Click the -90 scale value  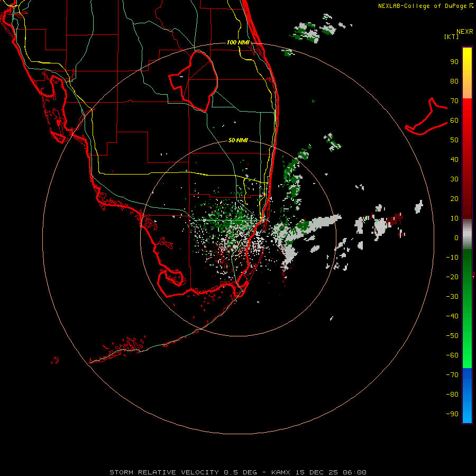(x=452, y=414)
